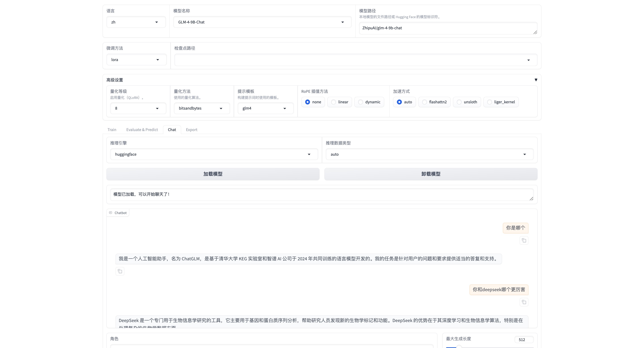Switch to the Export tab

[x=191, y=130]
